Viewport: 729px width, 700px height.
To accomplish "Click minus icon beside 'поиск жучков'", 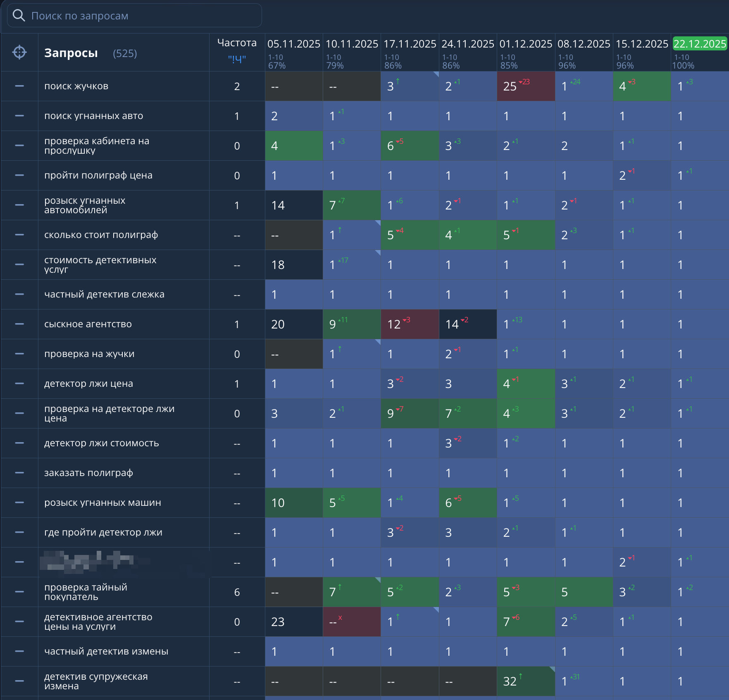I will click(x=19, y=86).
